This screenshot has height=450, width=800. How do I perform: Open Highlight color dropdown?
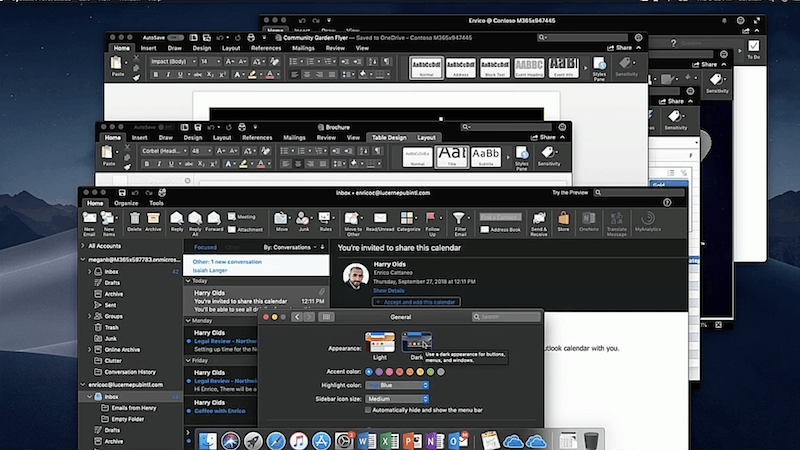point(397,385)
